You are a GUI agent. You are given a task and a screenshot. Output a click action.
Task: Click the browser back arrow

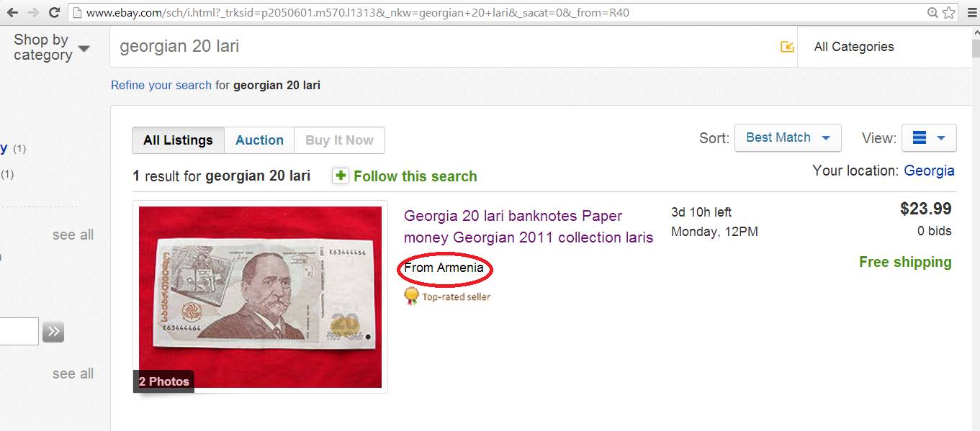point(12,12)
